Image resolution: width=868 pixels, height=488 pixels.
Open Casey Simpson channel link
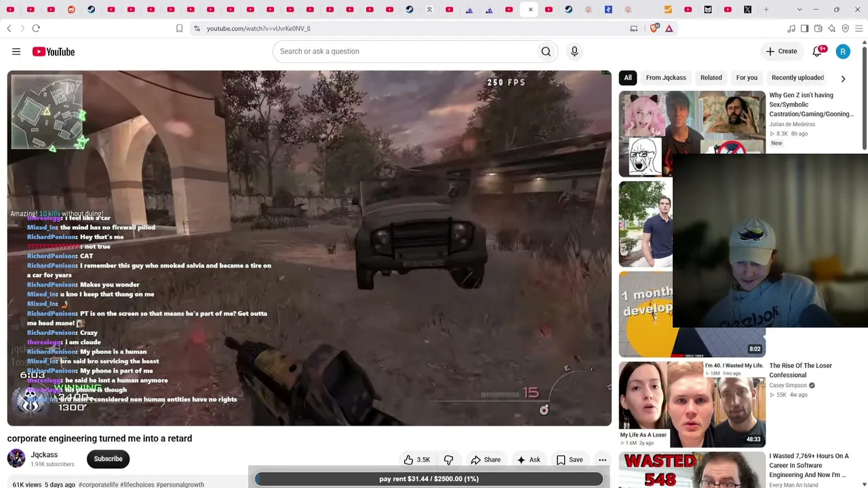(788, 386)
